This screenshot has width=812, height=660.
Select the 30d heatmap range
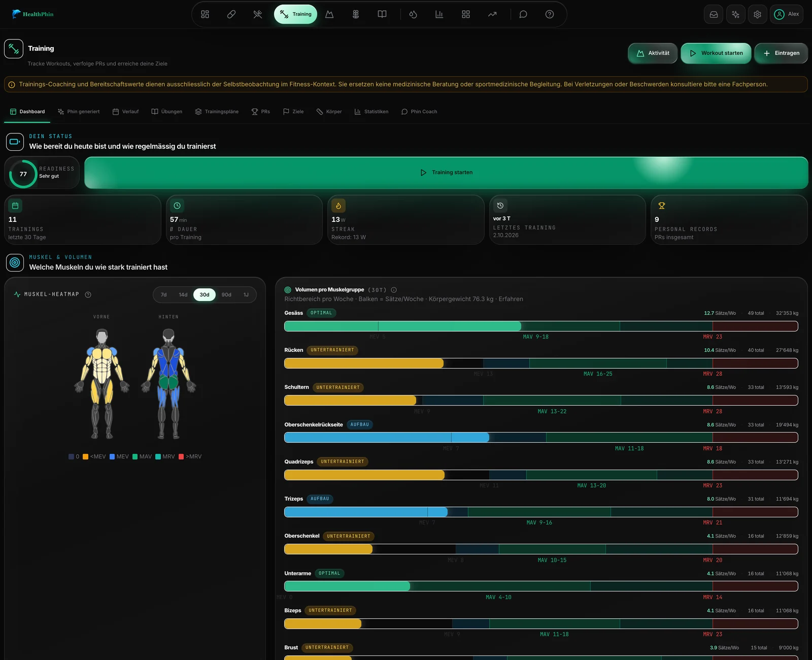pos(205,294)
